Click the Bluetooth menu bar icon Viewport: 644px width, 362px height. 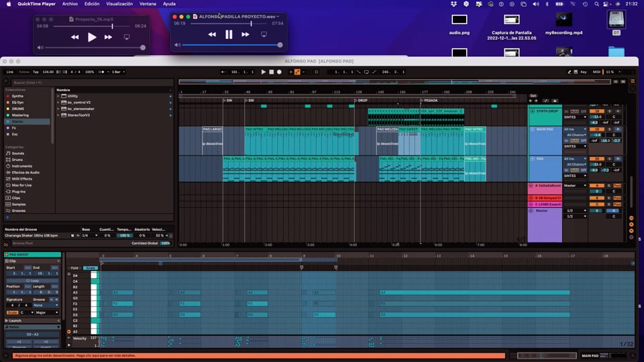point(547,4)
